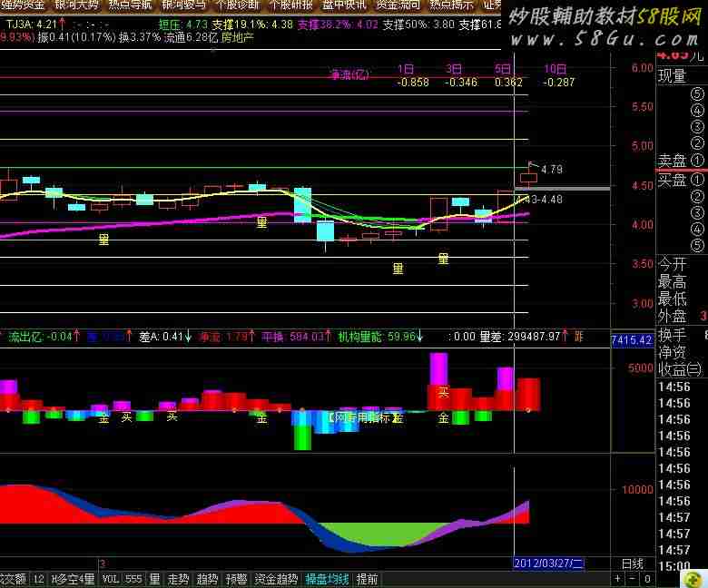This screenshot has height=588, width=708.
Task: Click the flag marker near price 4.79
Action: click(x=532, y=165)
